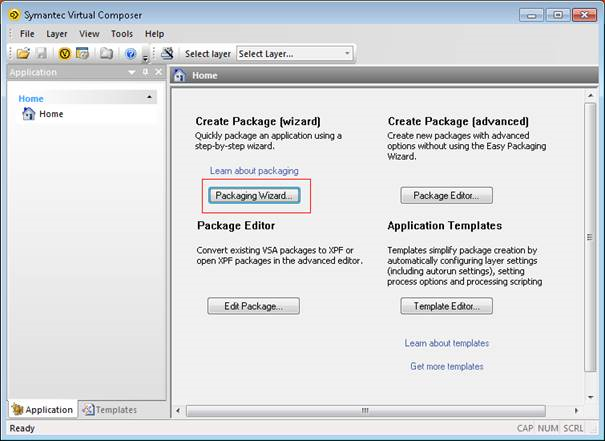Viewport: 605px width, 441px height.
Task: Follow the Learn about templates link
Action: [446, 343]
